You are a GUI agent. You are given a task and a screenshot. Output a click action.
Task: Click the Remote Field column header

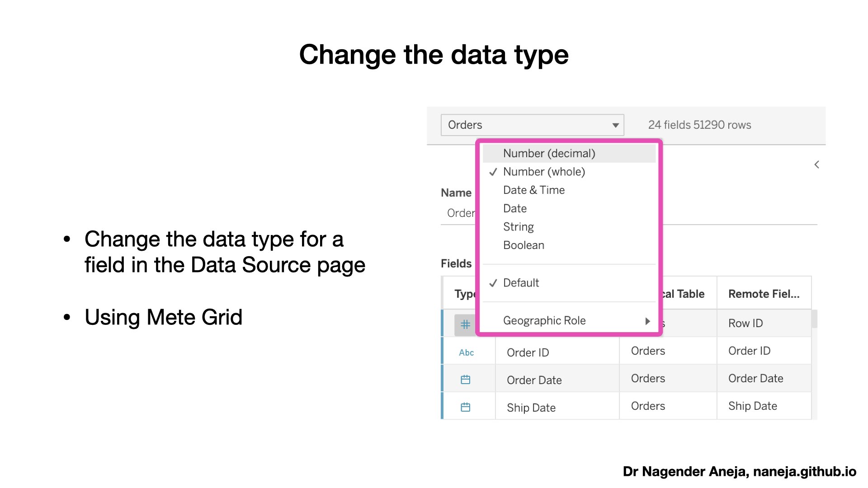(764, 294)
